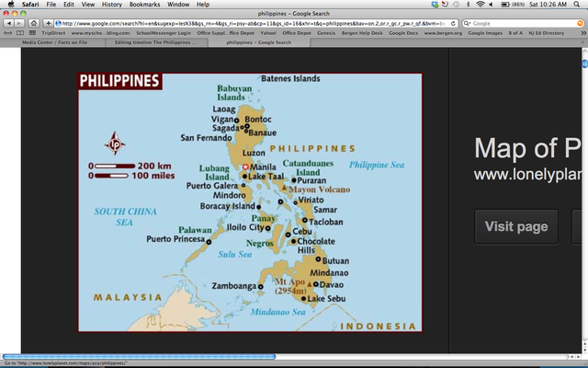Click the vertical scrollbar thumb

pos(584,63)
